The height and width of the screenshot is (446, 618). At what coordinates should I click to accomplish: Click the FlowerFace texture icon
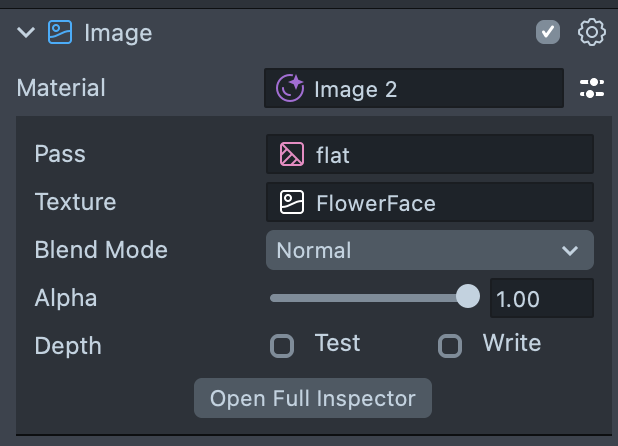[291, 203]
